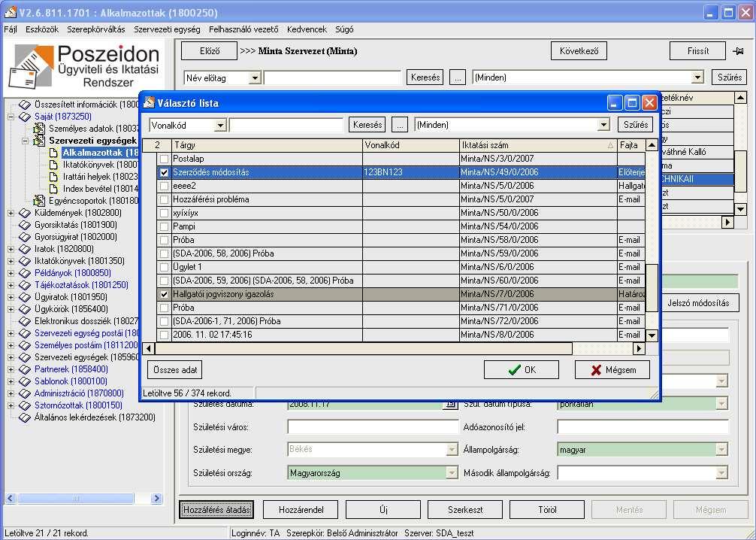
Task: Click the Személyes adatok node icon
Action: point(39,129)
